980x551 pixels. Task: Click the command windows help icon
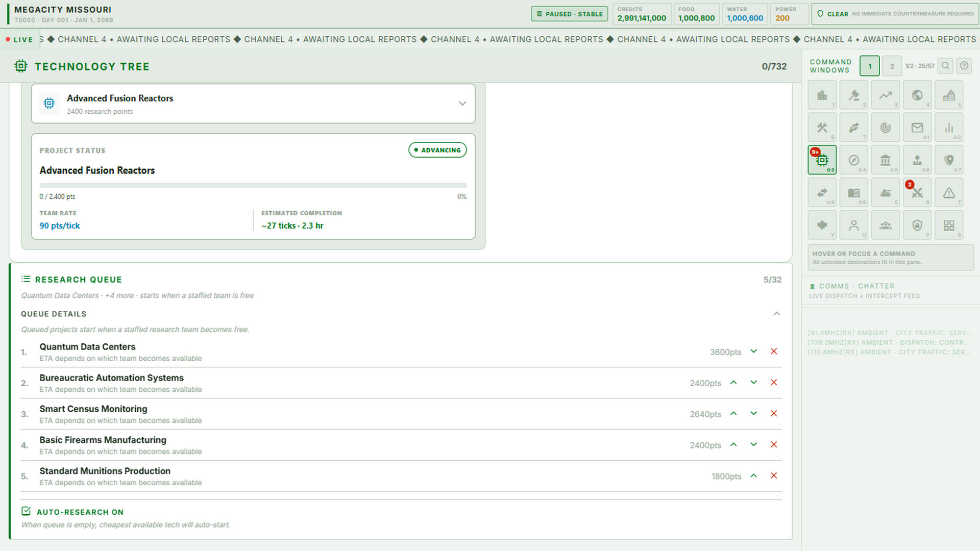click(964, 66)
